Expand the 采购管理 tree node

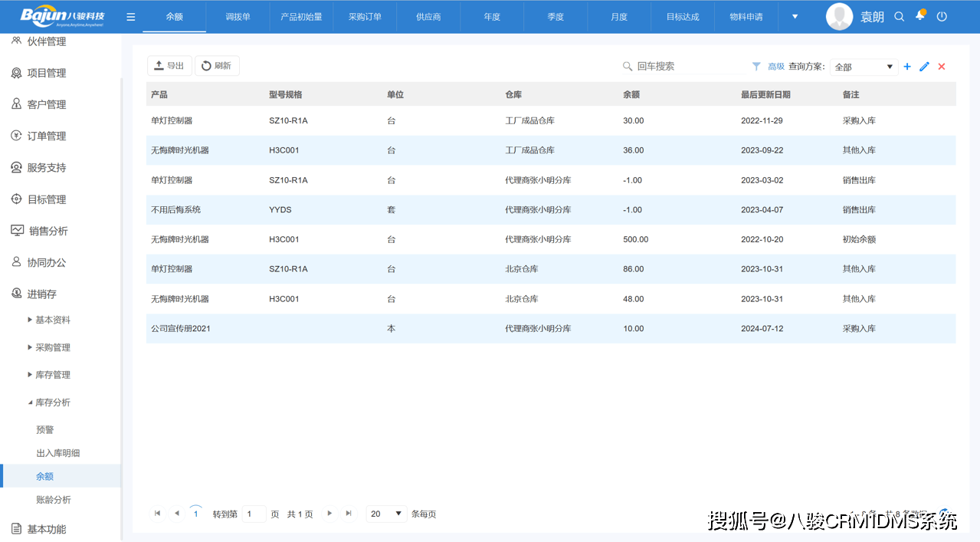31,347
